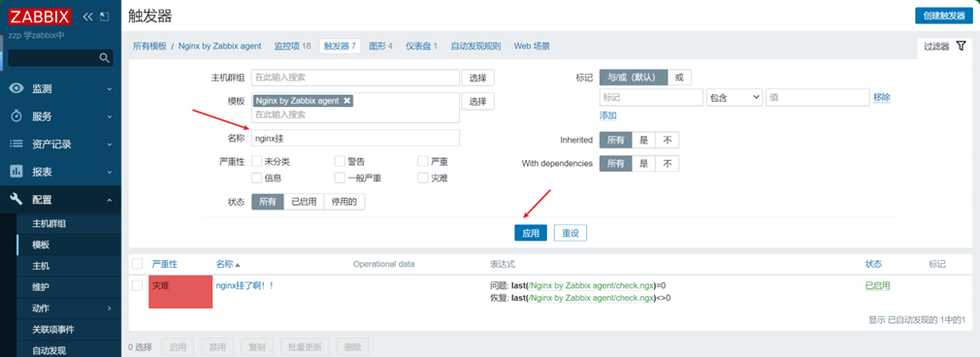Select 主机 in the sidebar
The width and height of the screenshot is (980, 357).
pos(41,266)
